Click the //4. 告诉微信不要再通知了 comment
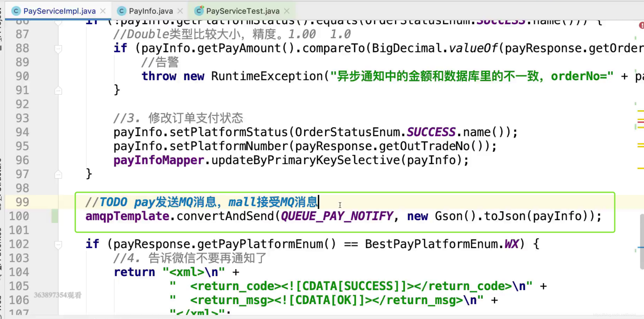 [190, 258]
